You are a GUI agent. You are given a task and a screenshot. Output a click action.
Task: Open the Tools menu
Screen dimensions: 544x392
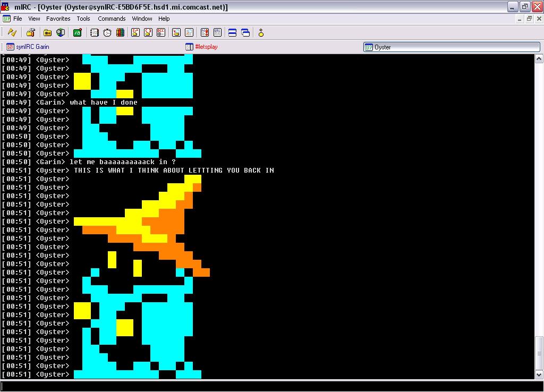coord(83,19)
